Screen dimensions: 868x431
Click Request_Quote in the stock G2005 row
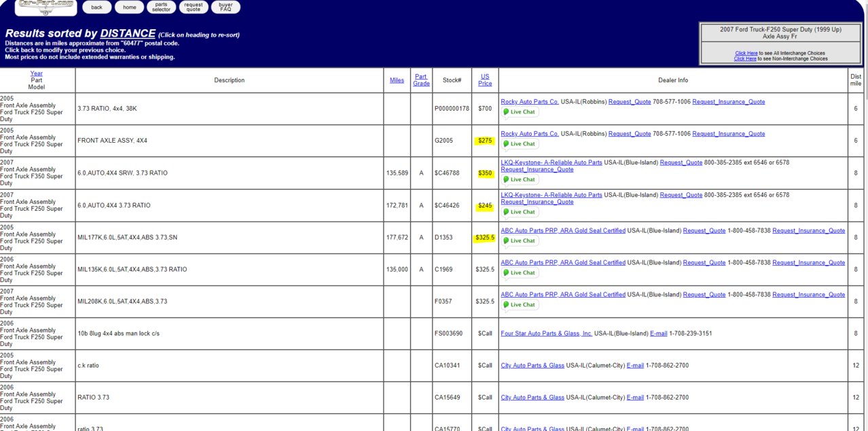pyautogui.click(x=630, y=134)
